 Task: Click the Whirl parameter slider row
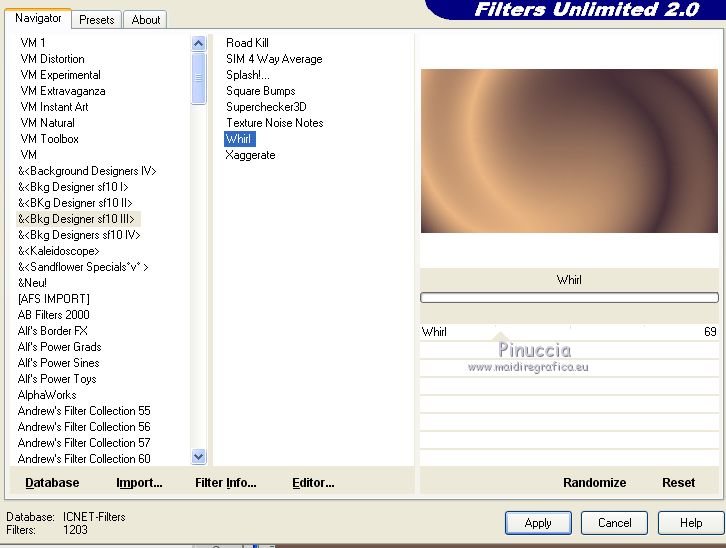point(569,332)
